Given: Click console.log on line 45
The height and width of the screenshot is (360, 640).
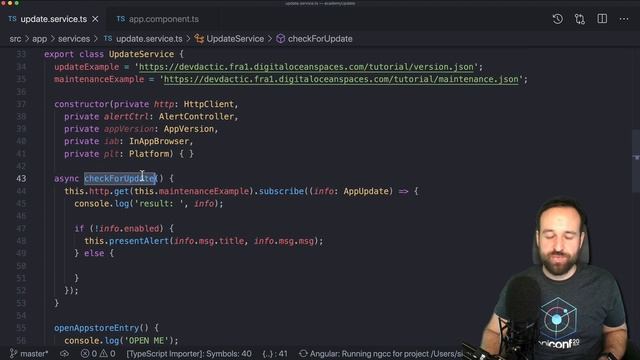Looking at the screenshot, I should (x=102, y=204).
